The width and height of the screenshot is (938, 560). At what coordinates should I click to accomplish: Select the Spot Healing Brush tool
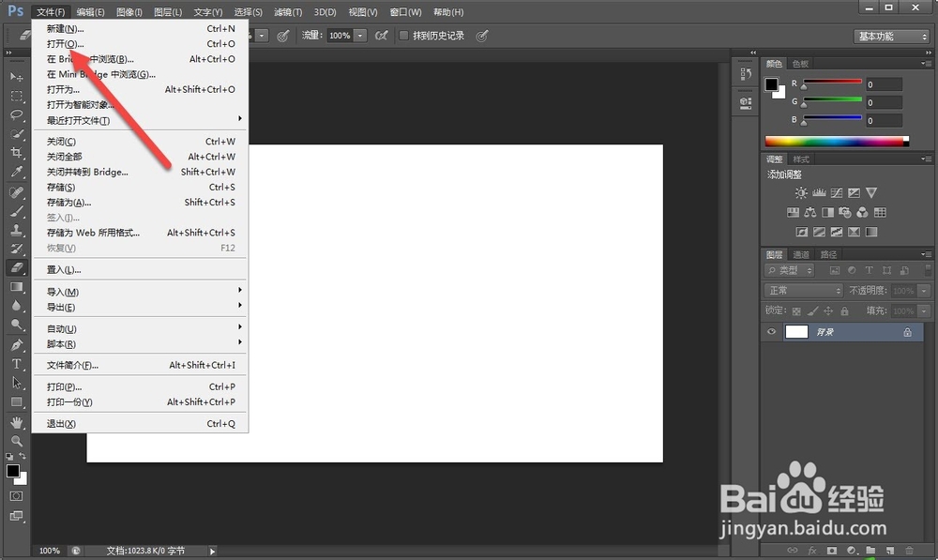[16, 192]
